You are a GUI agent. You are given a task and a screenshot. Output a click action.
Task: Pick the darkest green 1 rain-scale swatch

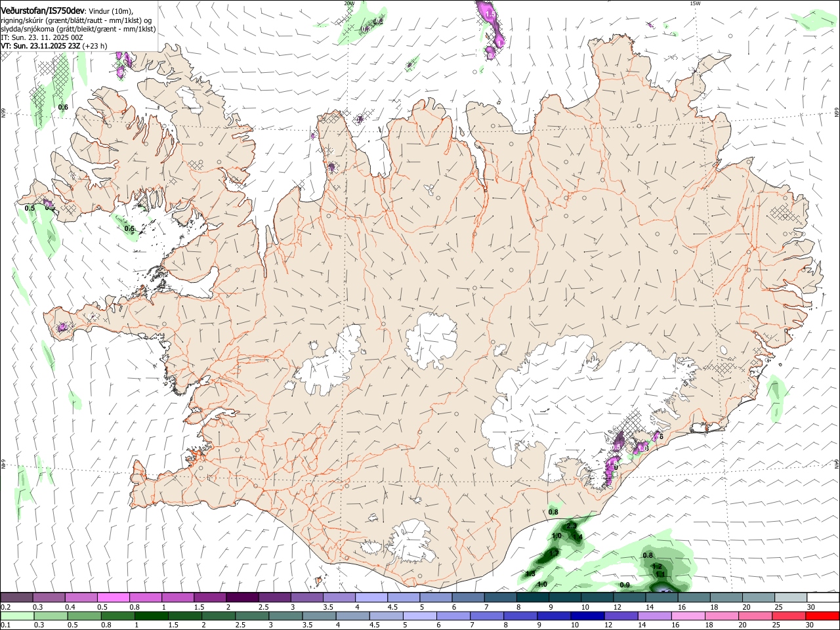pyautogui.click(x=152, y=616)
